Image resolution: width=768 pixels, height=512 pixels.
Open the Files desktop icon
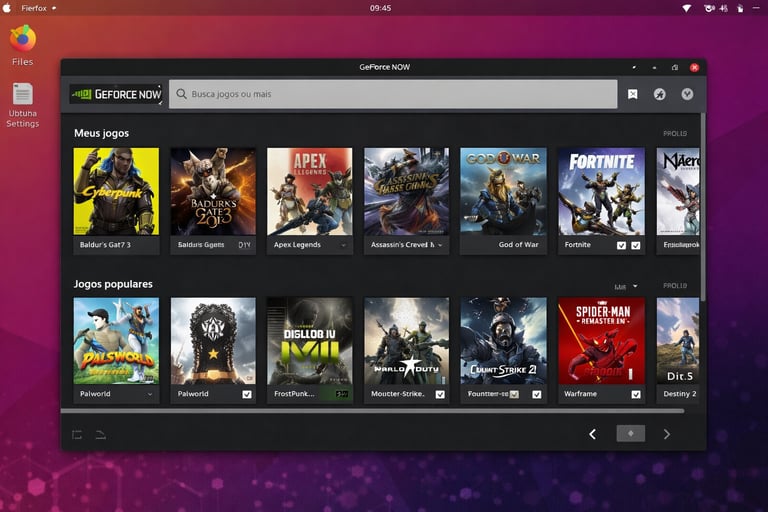pyautogui.click(x=23, y=46)
